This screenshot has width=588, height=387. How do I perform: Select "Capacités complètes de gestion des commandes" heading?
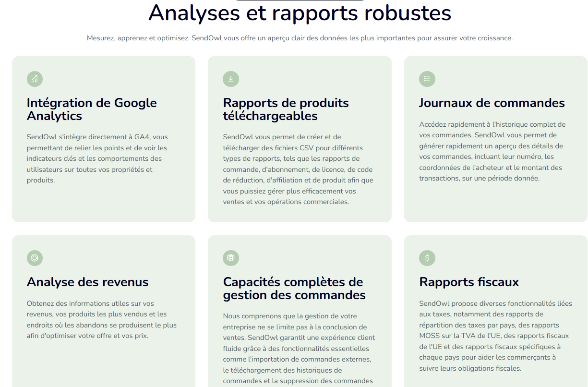pos(294,288)
